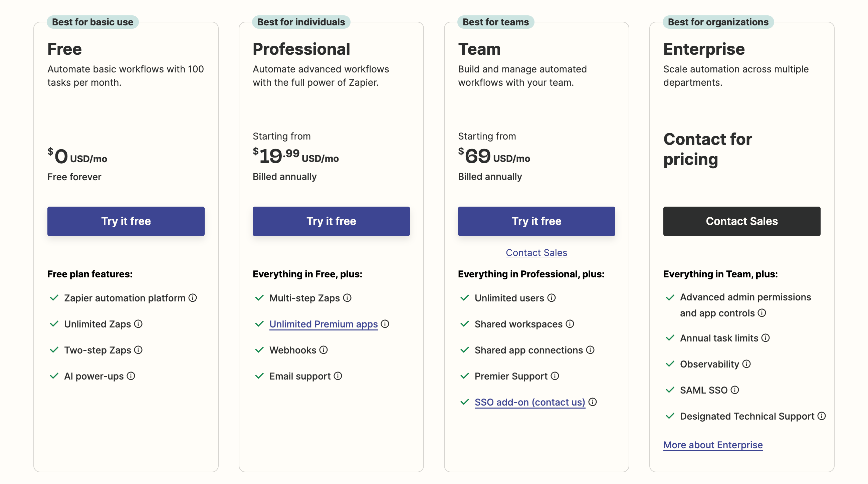Click More about Enterprise
This screenshot has height=484, width=868.
[x=713, y=445]
